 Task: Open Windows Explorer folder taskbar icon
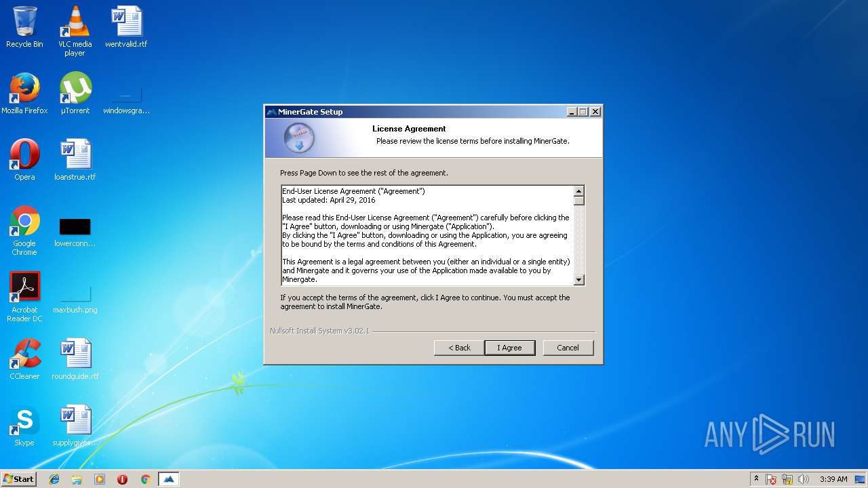click(77, 479)
